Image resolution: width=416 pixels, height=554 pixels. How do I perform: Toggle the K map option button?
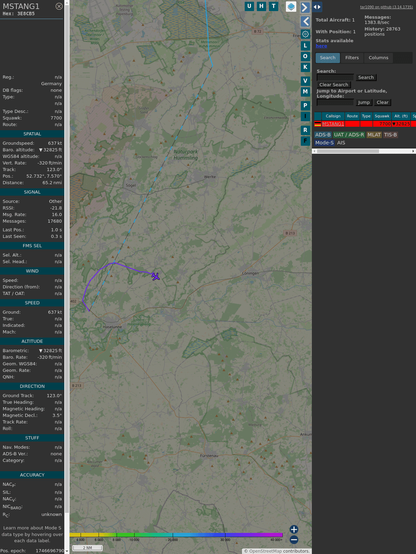pyautogui.click(x=305, y=67)
